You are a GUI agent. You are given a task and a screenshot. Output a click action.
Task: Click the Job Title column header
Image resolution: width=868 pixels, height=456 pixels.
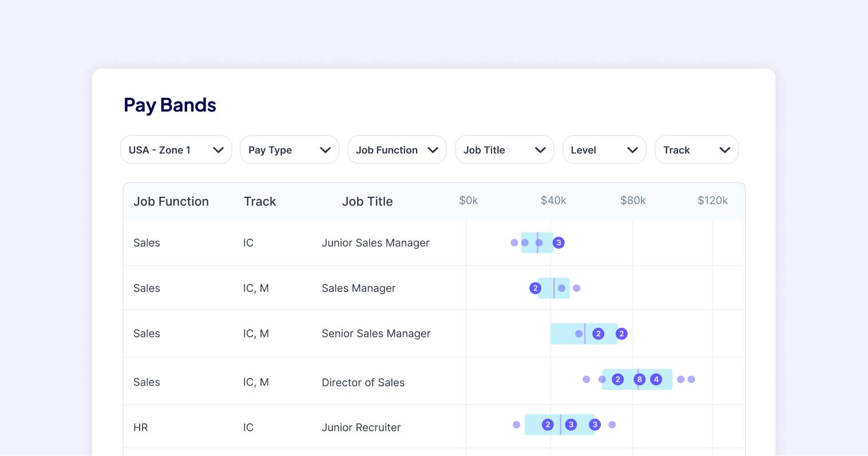pyautogui.click(x=367, y=201)
